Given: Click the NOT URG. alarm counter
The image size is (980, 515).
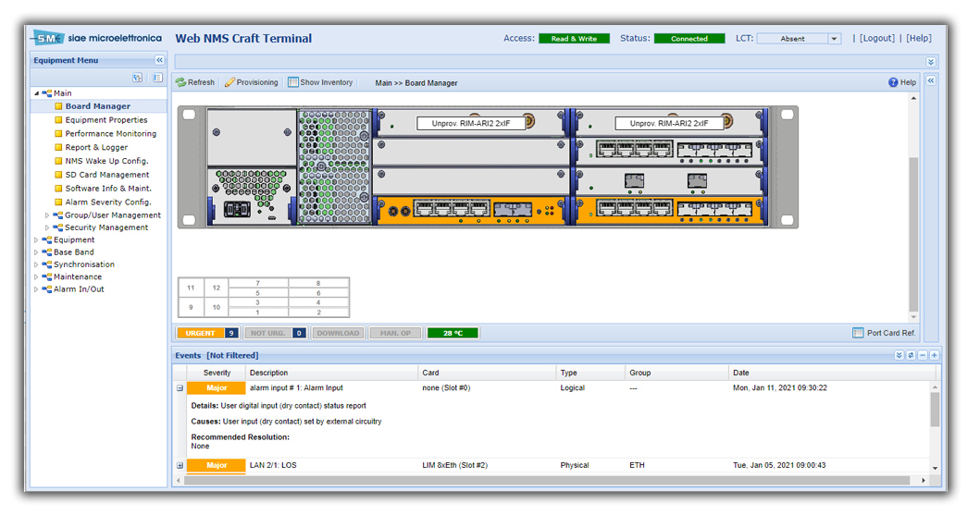Looking at the screenshot, I should click(x=275, y=334).
